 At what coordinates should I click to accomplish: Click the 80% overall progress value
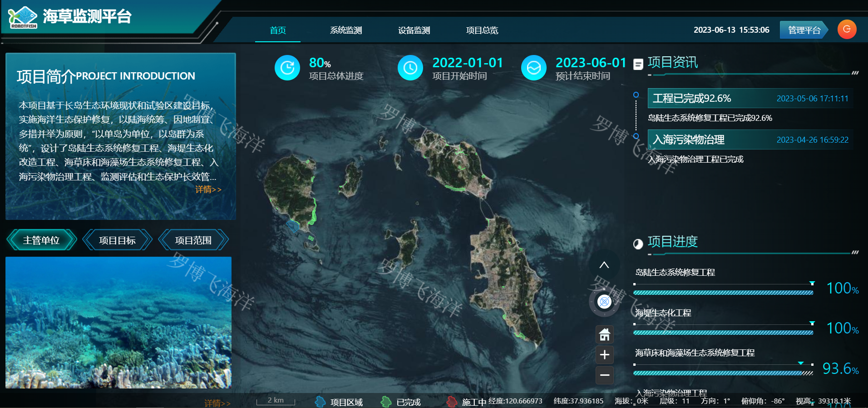tap(320, 63)
